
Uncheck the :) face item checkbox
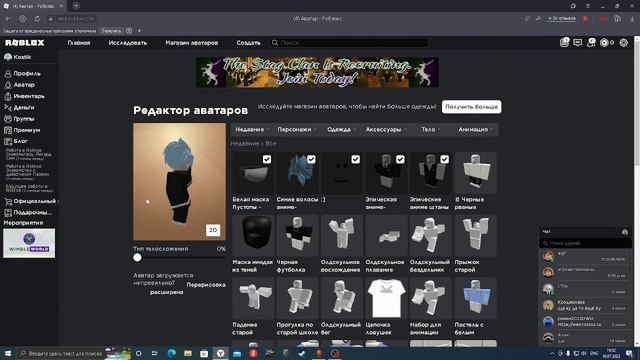click(x=356, y=160)
